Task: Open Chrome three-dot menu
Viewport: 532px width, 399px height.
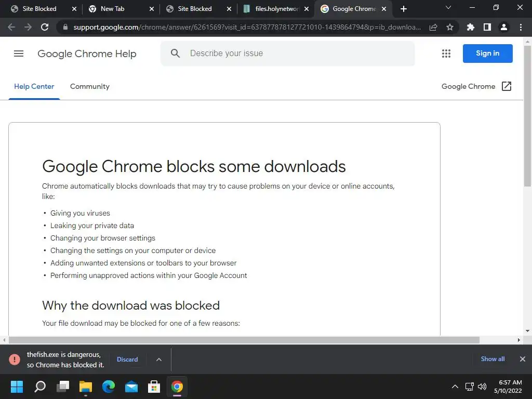Action: pyautogui.click(x=521, y=27)
